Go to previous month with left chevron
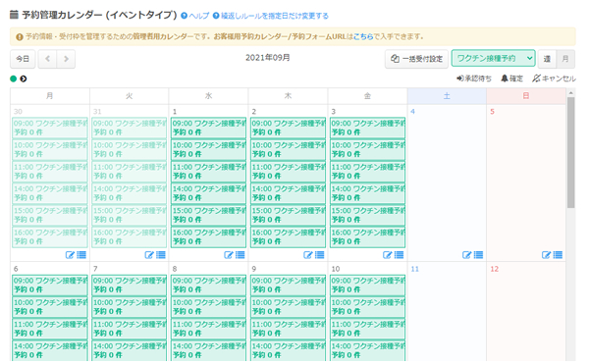This screenshot has width=589, height=364. tap(48, 59)
